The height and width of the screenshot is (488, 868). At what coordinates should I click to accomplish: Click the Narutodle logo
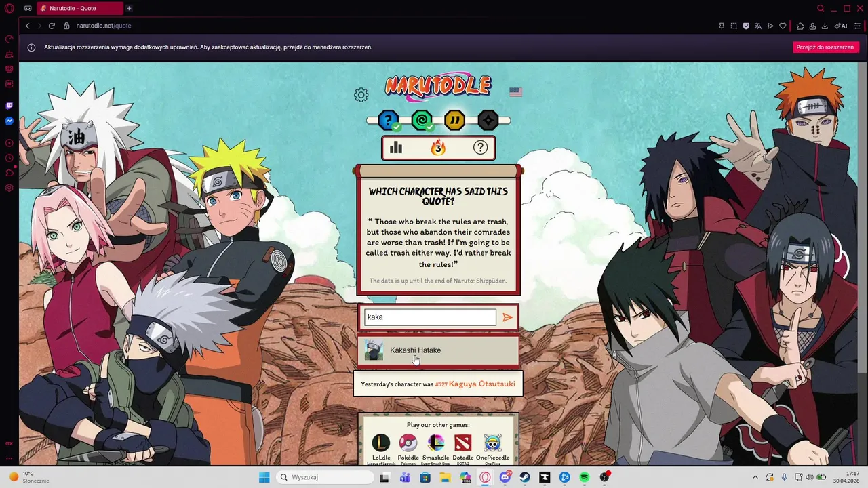[x=438, y=85]
